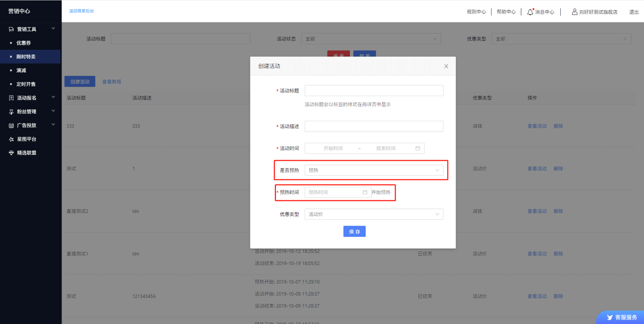This screenshot has width=644, height=324.
Task: Select 定时开售 in the sidebar
Action: [26, 84]
